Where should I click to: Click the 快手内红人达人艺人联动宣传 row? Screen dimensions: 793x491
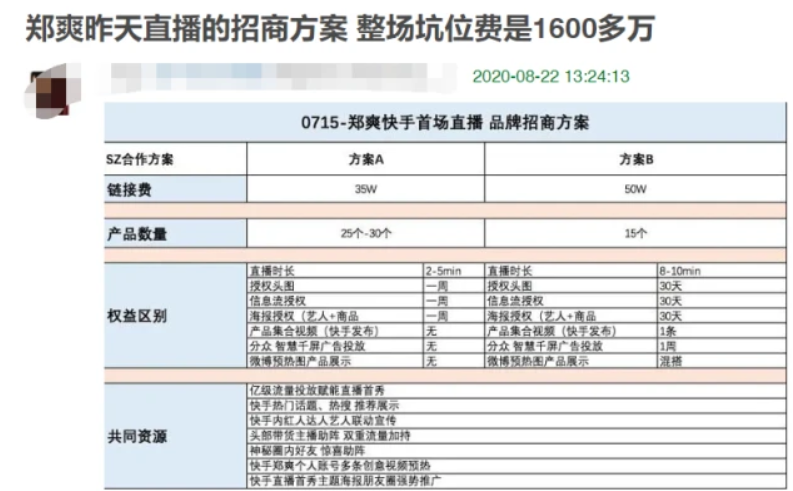516,421
